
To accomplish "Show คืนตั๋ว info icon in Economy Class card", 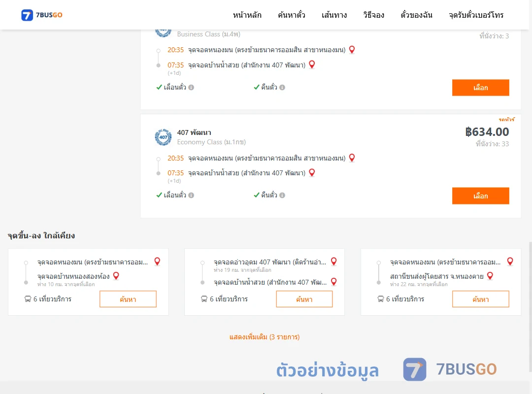I will [x=282, y=196].
